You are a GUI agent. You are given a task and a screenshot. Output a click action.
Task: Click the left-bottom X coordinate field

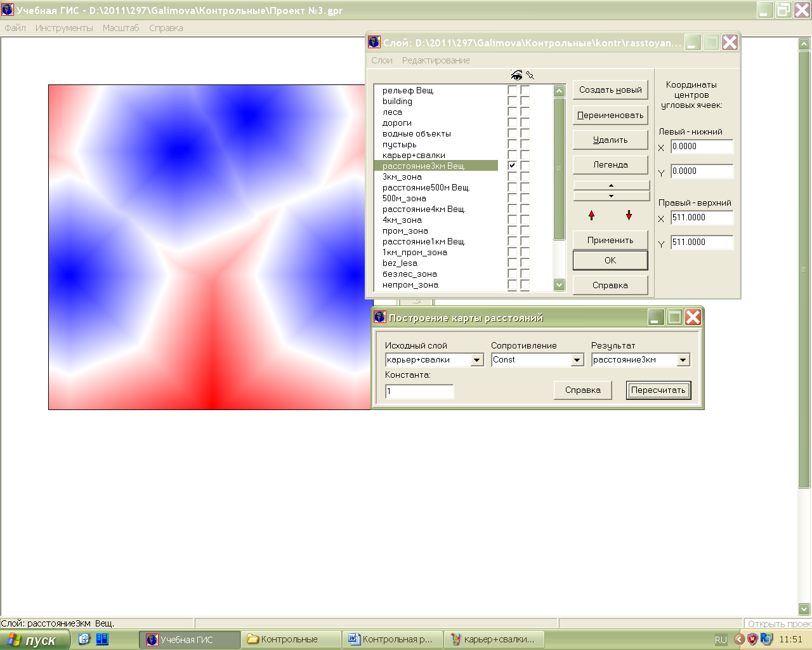point(702,147)
